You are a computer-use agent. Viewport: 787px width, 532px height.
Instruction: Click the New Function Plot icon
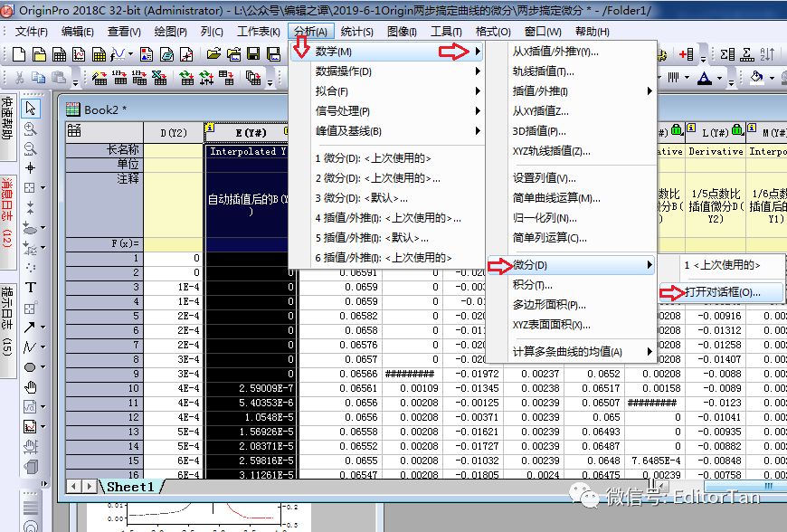click(119, 53)
